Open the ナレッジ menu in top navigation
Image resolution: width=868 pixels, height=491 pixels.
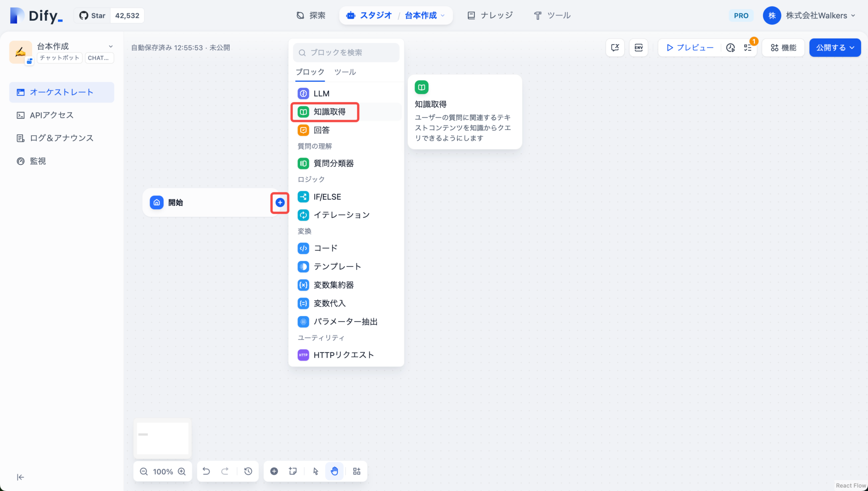pyautogui.click(x=490, y=15)
